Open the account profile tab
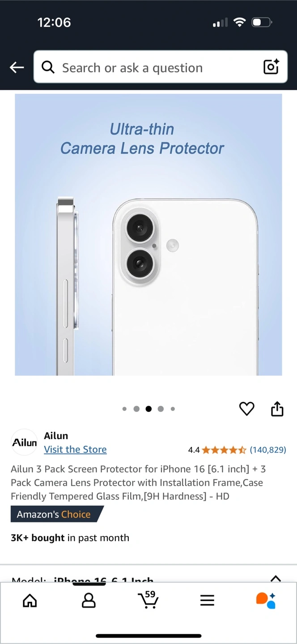 (89, 601)
